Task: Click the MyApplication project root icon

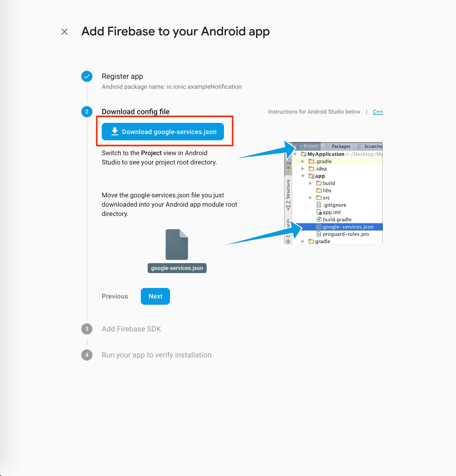Action: [304, 154]
